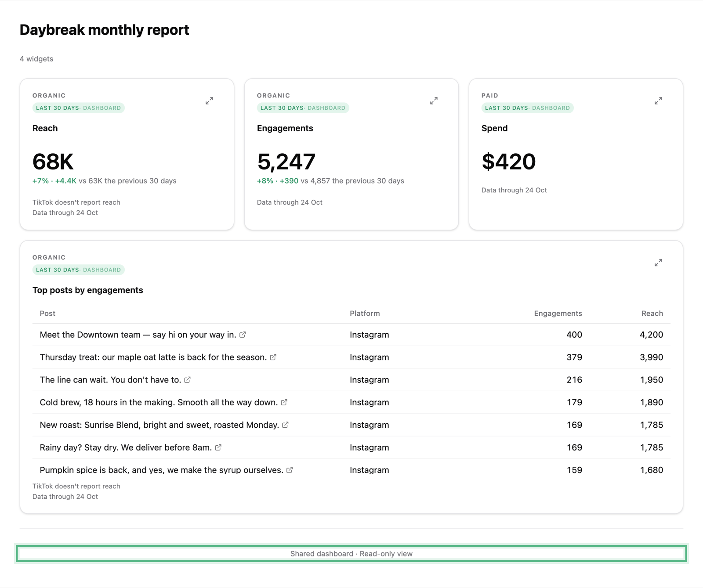This screenshot has width=703, height=588.
Task: Click the '4 widgets' label
Action: coord(36,59)
